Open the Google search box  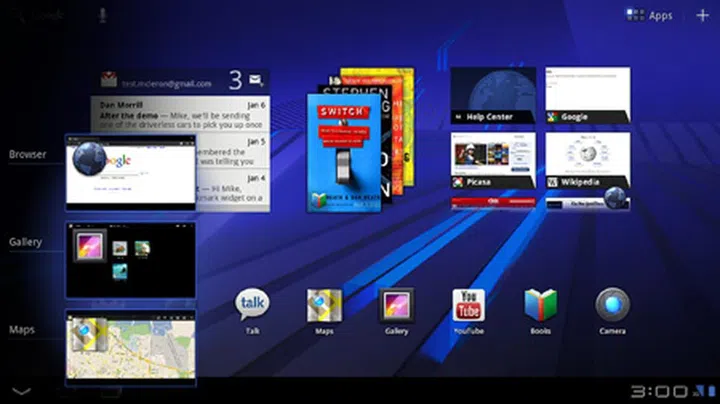(x=39, y=16)
